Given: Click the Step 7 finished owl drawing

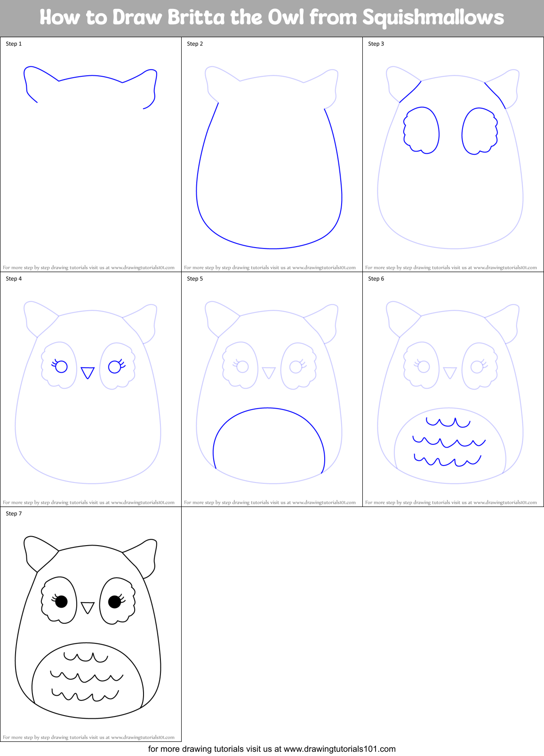Looking at the screenshot, I should [88, 627].
